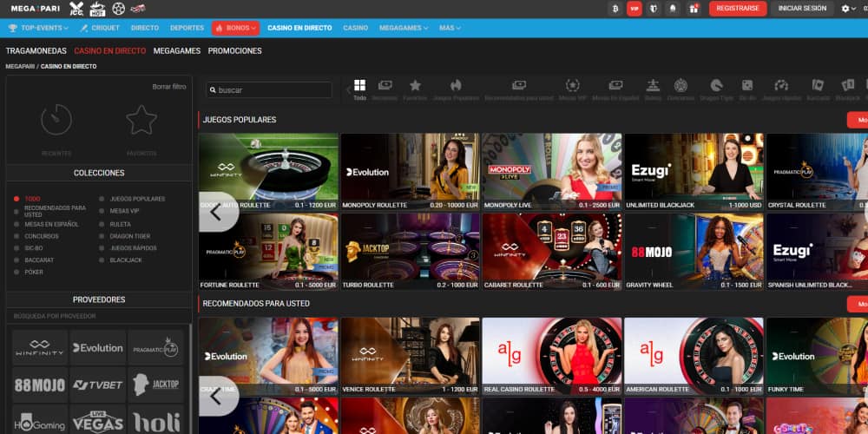Open the CRIQUET menu item
The height and width of the screenshot is (434, 868).
(100, 28)
